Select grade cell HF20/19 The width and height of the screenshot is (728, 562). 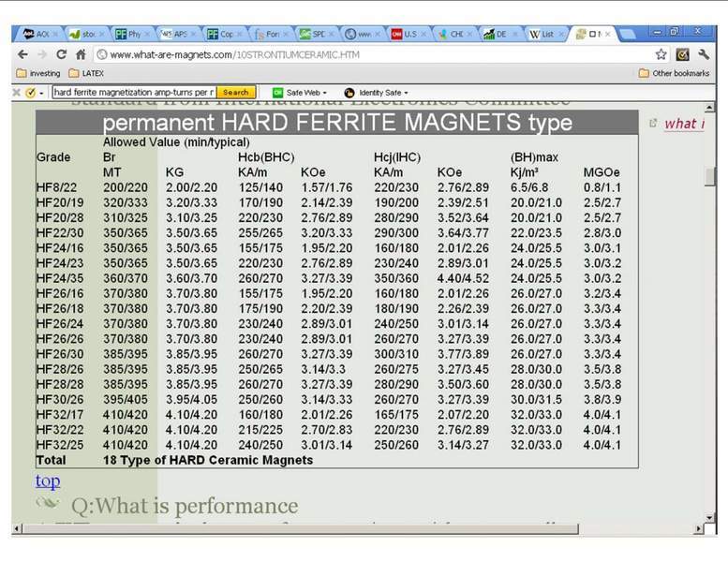pyautogui.click(x=60, y=203)
